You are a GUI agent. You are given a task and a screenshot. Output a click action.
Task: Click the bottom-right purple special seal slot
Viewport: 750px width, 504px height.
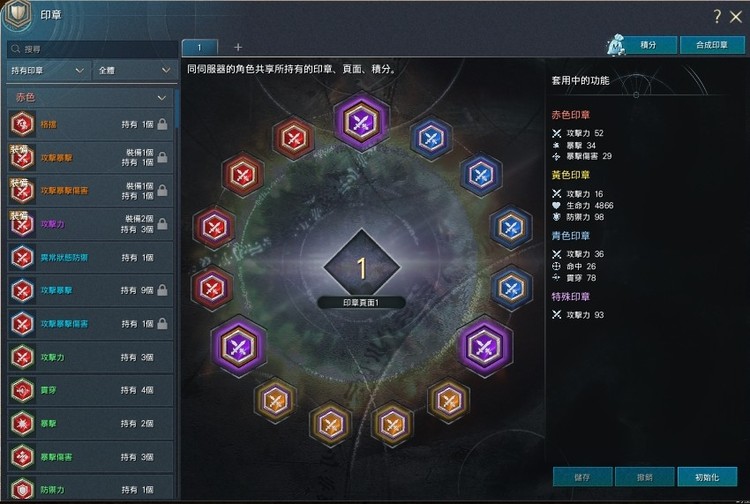[485, 346]
